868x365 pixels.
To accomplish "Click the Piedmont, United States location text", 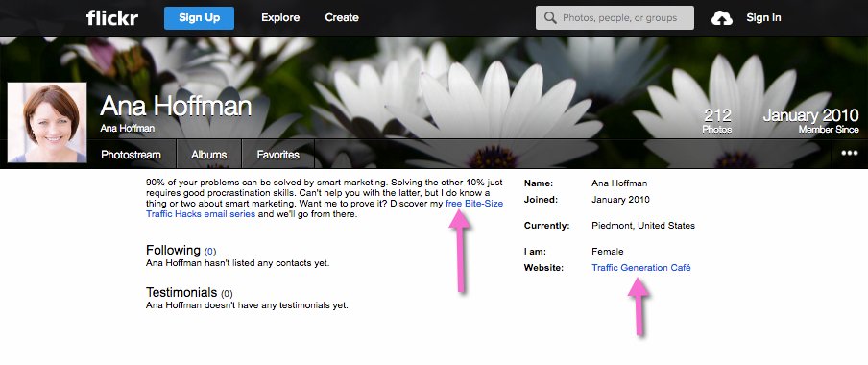I will tap(643, 226).
